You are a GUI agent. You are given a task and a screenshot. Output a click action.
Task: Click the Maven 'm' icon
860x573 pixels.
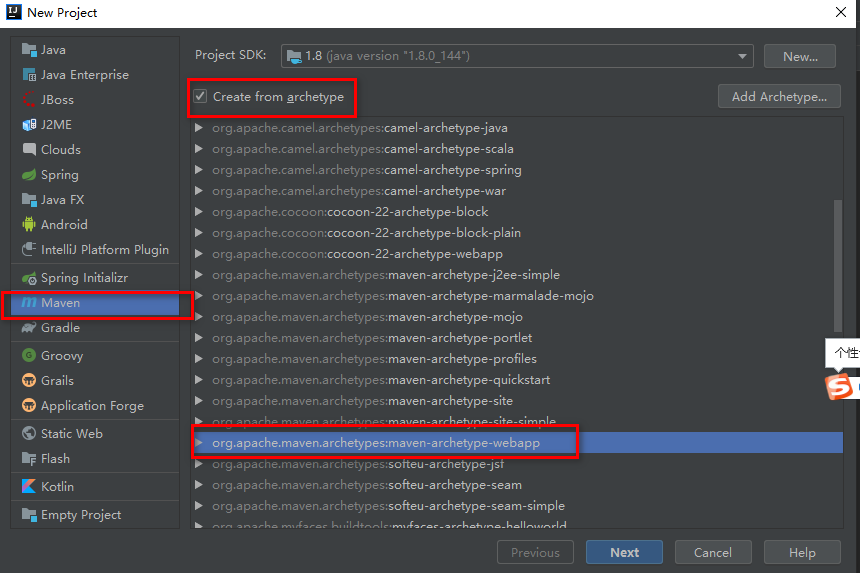[x=29, y=303]
